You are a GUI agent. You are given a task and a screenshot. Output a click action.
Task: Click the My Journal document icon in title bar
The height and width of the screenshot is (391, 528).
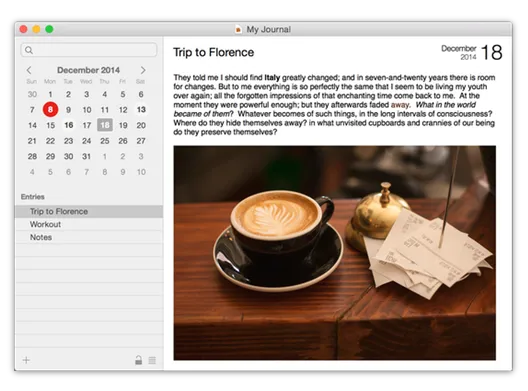click(x=238, y=29)
